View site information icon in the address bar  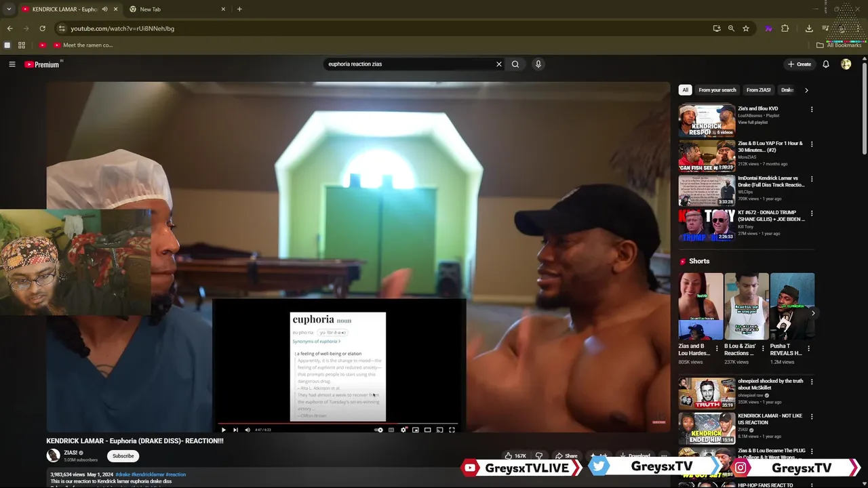(62, 28)
